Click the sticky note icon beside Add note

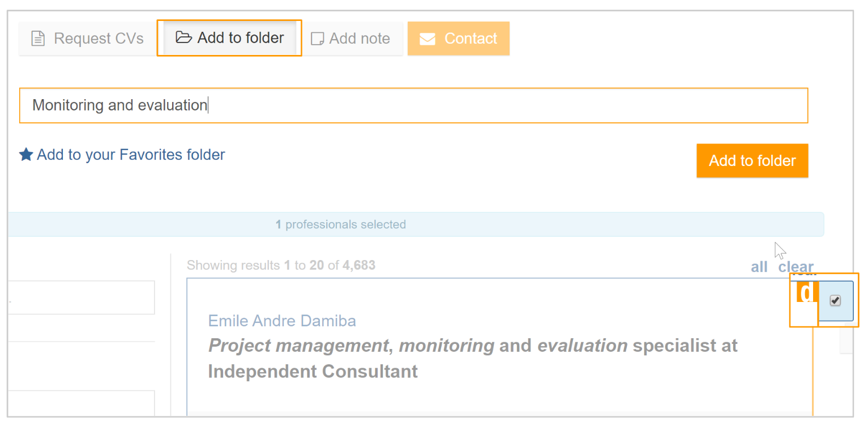318,39
